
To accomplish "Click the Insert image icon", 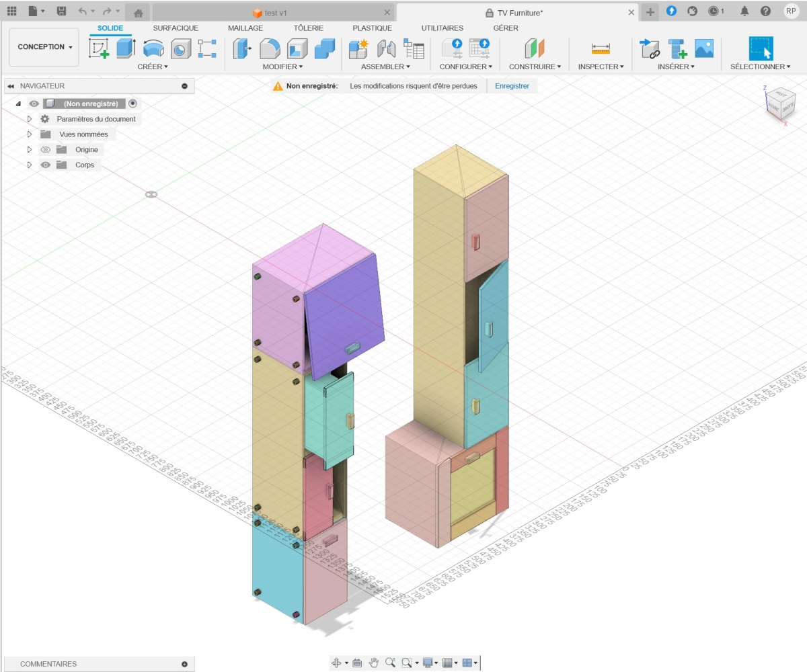I will tap(704, 48).
